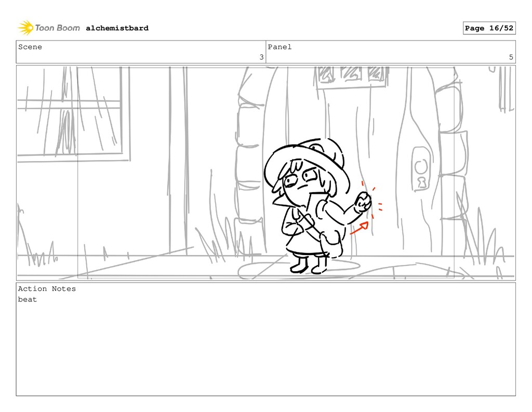Select the project name alchemistbard
The width and height of the screenshot is (532, 412).
pos(117,28)
